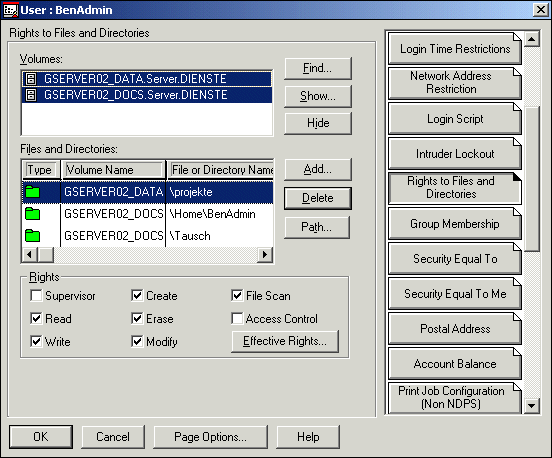This screenshot has height=458, width=552.
Task: Click the page list scroll down arrow
Action: tap(532, 406)
